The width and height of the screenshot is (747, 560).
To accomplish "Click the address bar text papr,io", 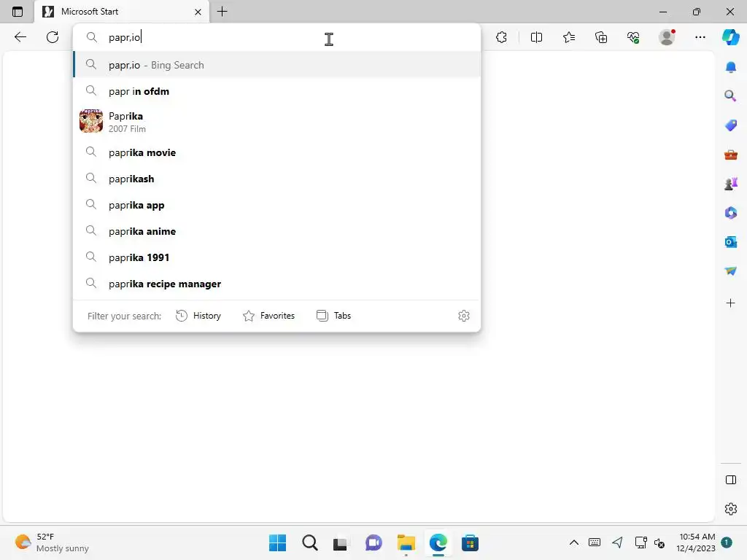I will (124, 37).
